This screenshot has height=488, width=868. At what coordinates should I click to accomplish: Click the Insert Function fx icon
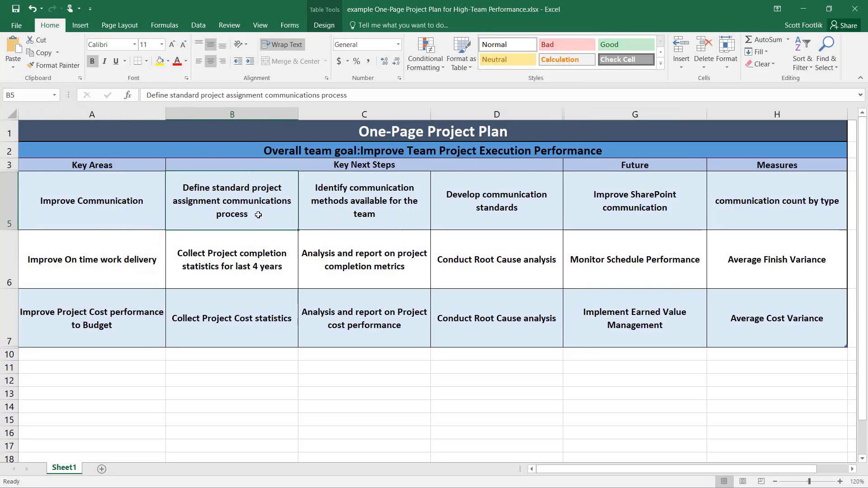click(128, 95)
